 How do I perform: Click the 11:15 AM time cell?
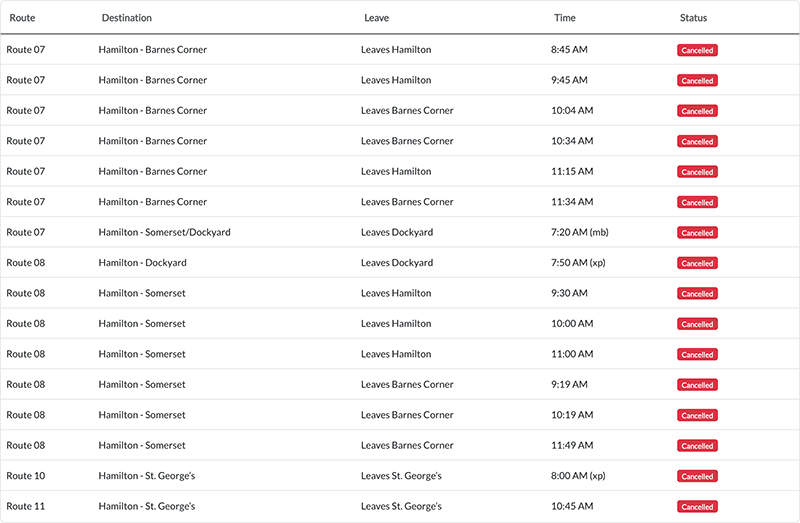[572, 172]
